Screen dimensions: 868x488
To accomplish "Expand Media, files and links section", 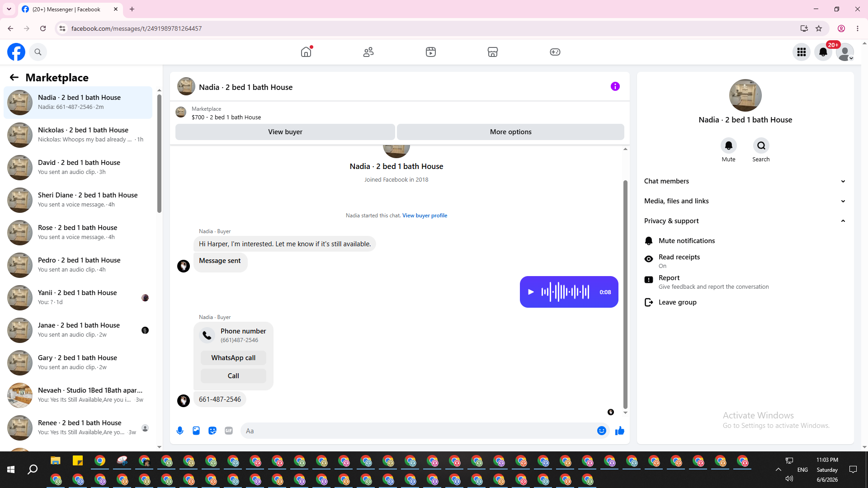I will [745, 201].
